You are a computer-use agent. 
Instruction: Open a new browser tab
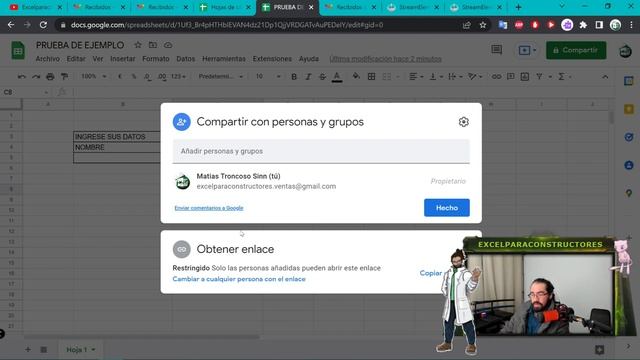pos(518,7)
